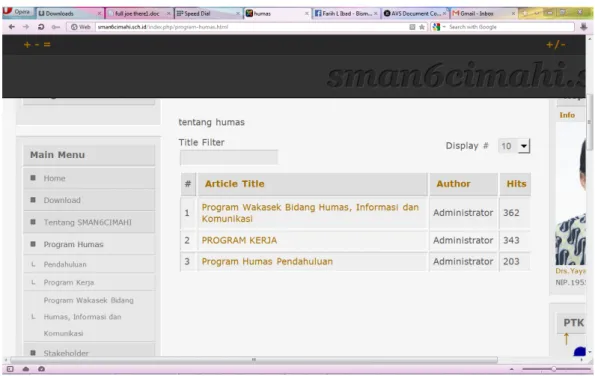Open Tentang SMAN6CIMAHI menu item
The image size is (595, 376).
tap(89, 222)
